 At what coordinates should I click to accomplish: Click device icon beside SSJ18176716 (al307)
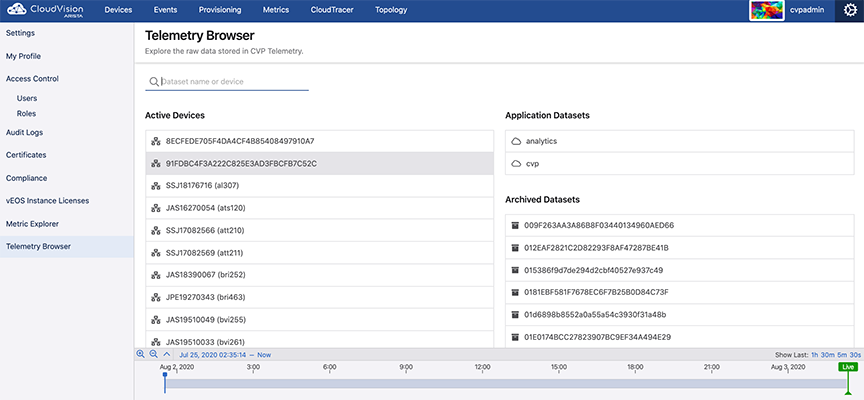tap(156, 186)
